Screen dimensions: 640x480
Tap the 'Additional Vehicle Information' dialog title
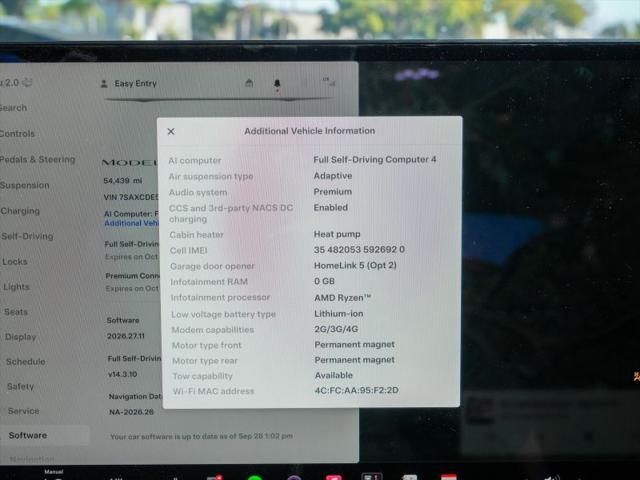(310, 131)
